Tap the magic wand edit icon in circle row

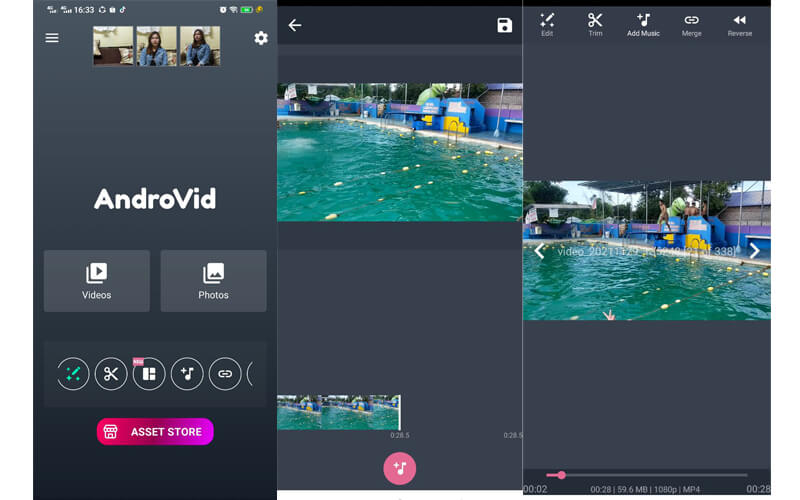click(x=73, y=374)
